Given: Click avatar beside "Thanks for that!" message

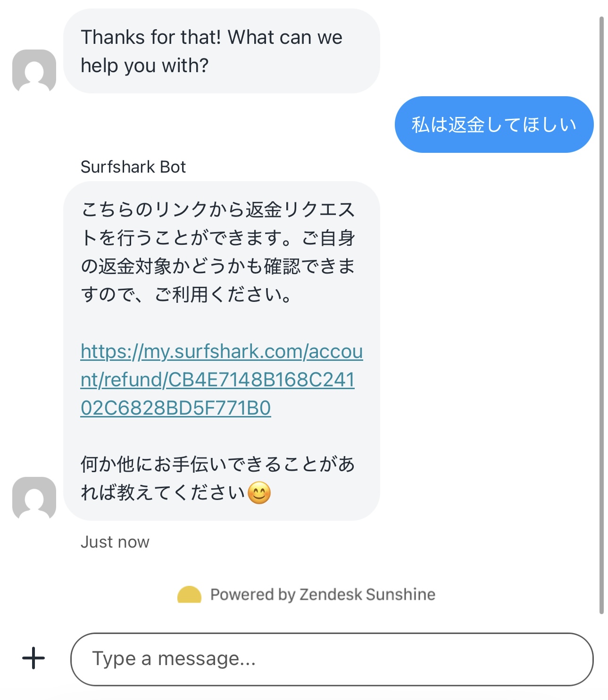Looking at the screenshot, I should 34,71.
